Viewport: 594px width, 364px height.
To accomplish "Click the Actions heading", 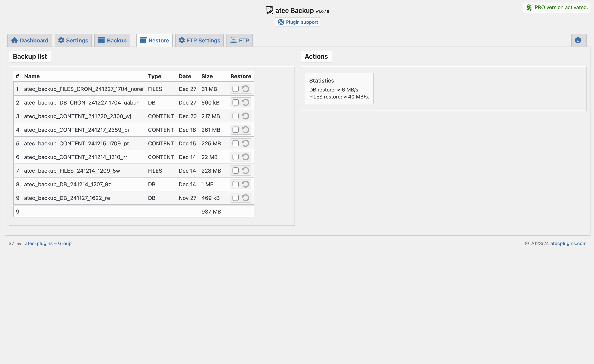I will (x=316, y=56).
